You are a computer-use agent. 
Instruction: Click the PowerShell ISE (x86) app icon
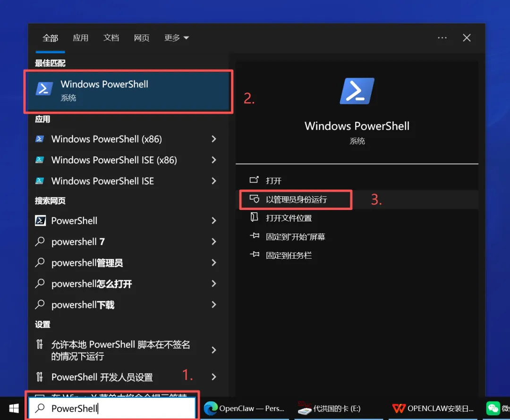click(40, 160)
